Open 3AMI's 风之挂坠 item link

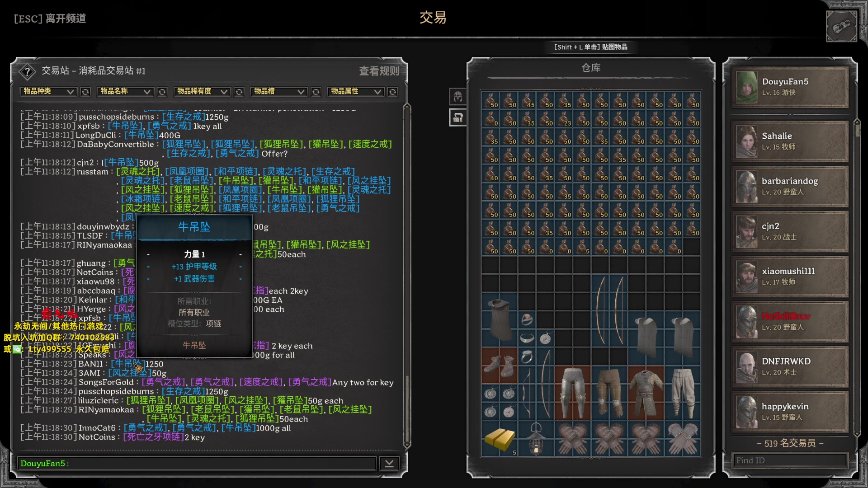[x=129, y=373]
